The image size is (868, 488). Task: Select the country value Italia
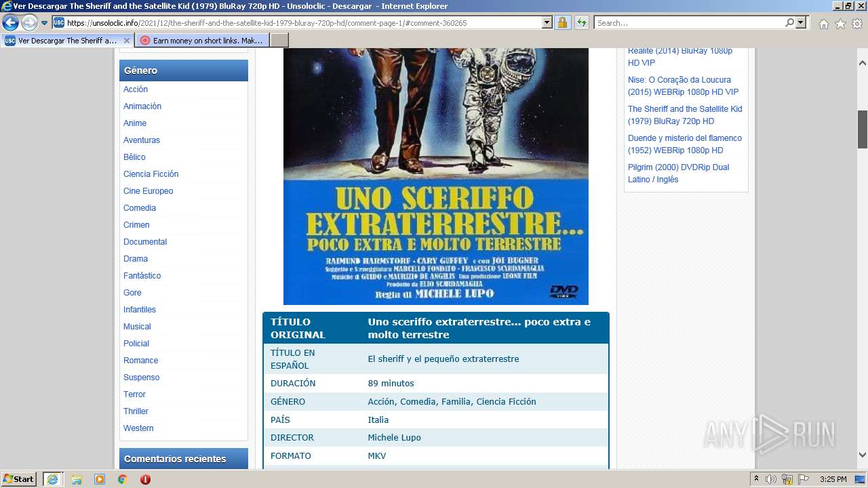tap(378, 420)
